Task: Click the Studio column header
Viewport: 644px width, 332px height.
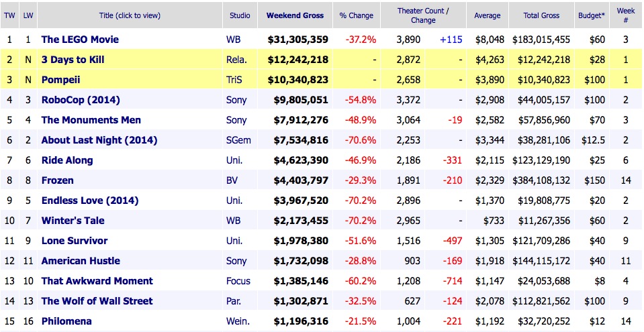Action: coord(240,15)
